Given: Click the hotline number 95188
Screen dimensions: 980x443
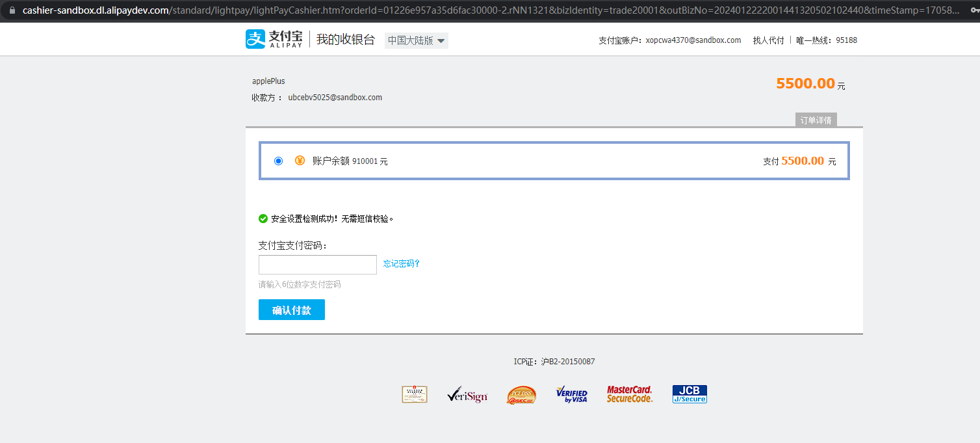Looking at the screenshot, I should pos(846,40).
